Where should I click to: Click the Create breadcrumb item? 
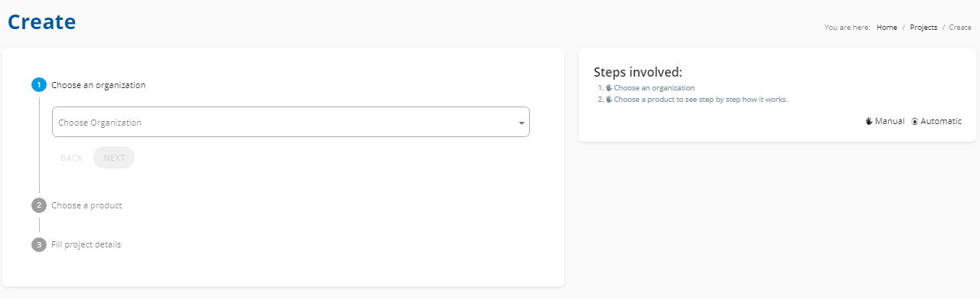[x=960, y=27]
